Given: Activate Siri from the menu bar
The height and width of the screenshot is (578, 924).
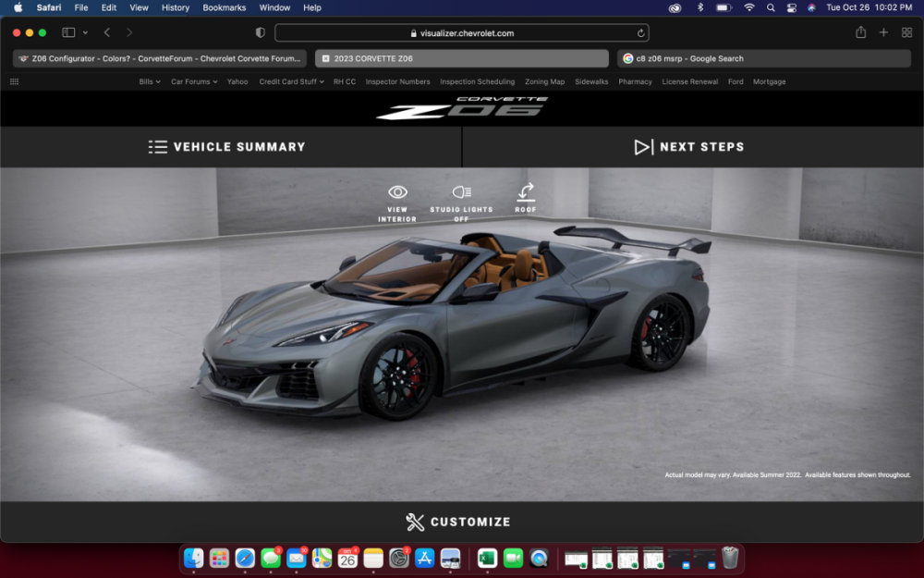Looking at the screenshot, I should pos(811,7).
